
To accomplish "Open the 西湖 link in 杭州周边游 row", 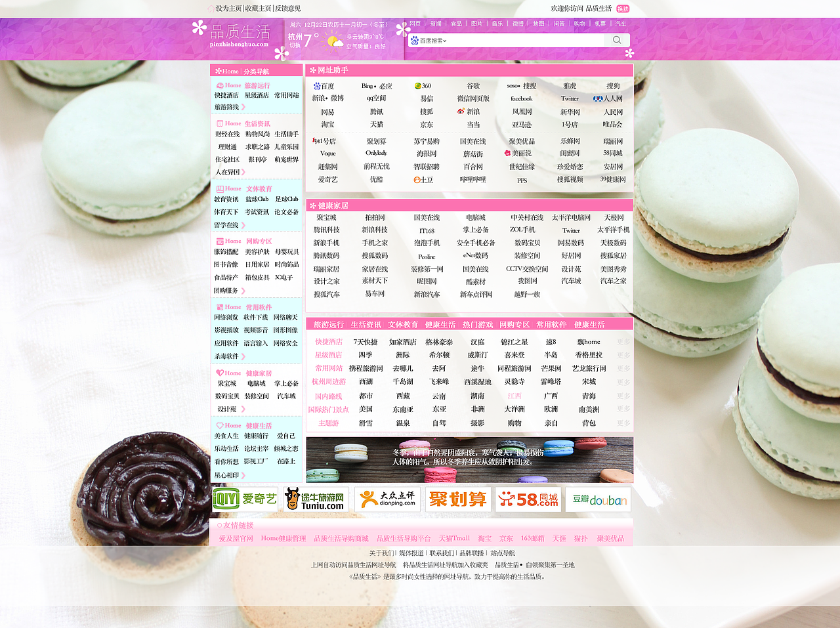I will [x=366, y=382].
